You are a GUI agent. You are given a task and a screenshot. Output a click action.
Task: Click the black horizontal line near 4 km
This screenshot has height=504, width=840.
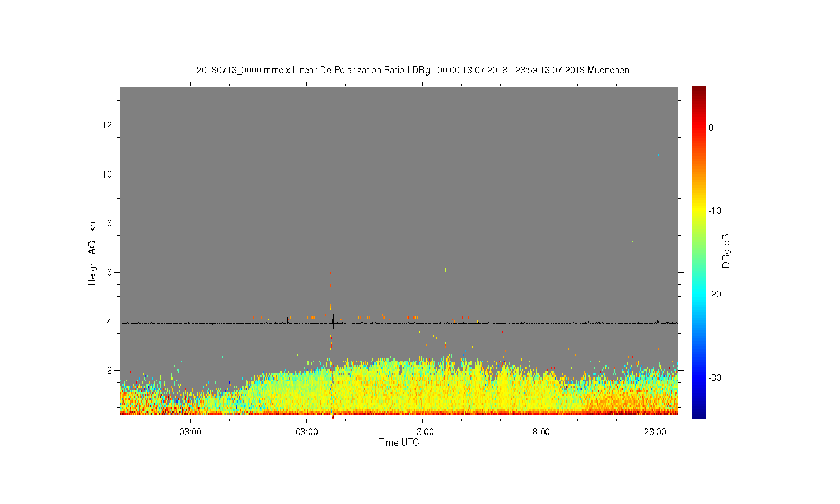coord(399,323)
